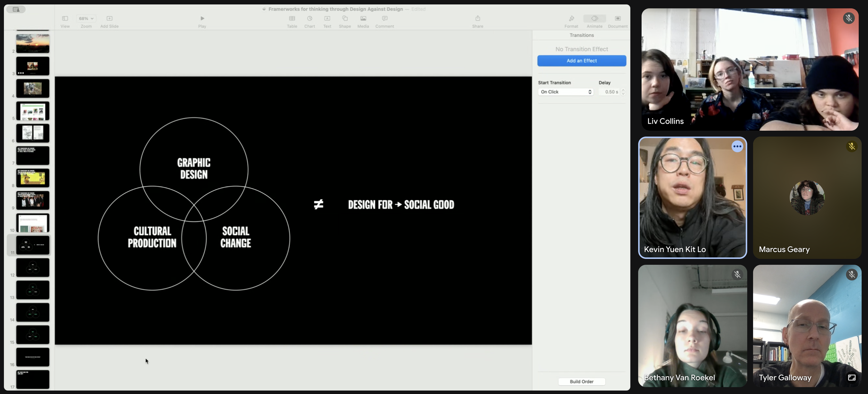Open more options on Kevin's video tile
Image resolution: width=868 pixels, height=394 pixels.
pyautogui.click(x=737, y=147)
